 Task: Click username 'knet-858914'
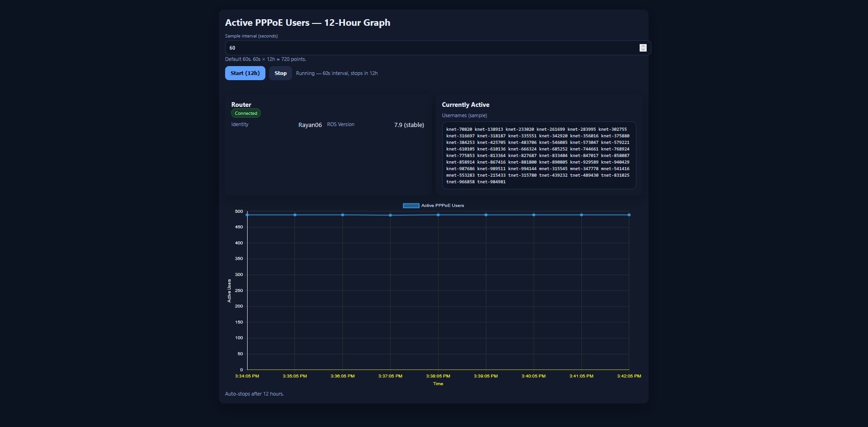(x=460, y=162)
